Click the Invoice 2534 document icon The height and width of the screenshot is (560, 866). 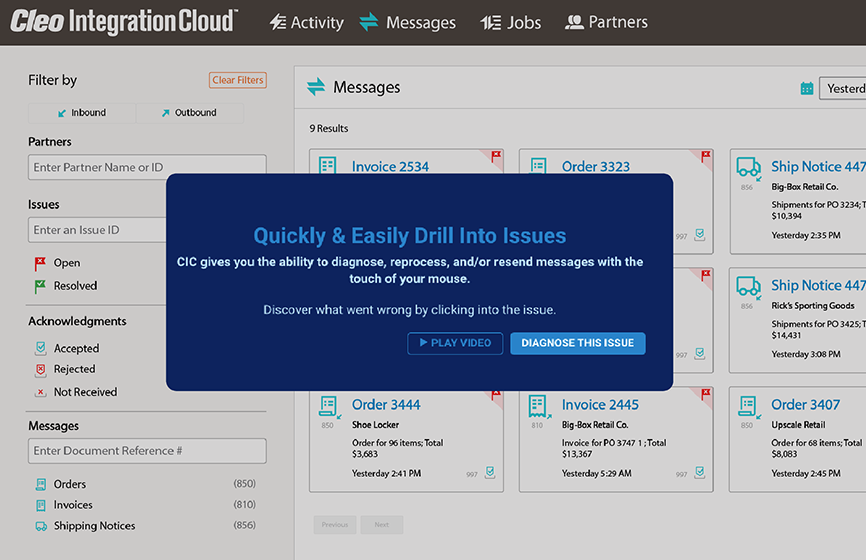(328, 166)
